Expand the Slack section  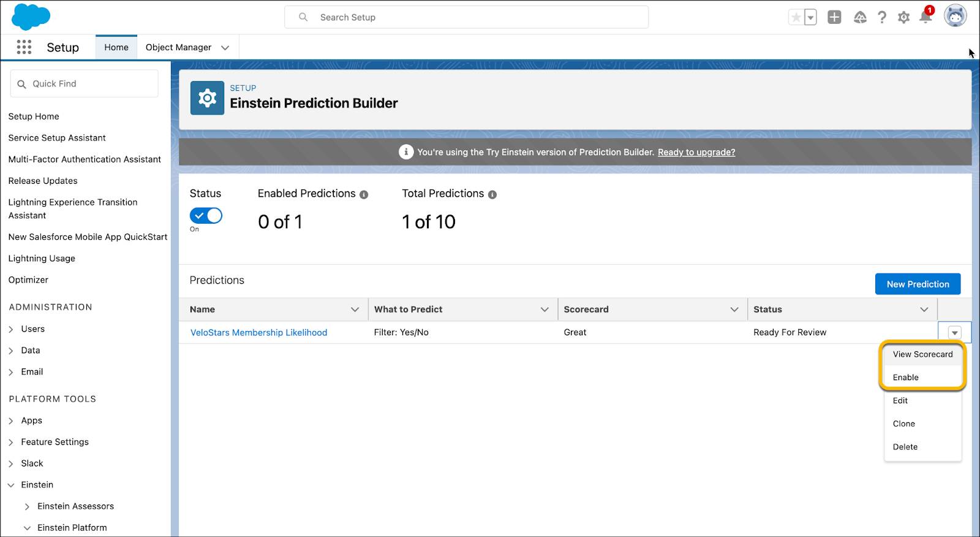coord(11,463)
